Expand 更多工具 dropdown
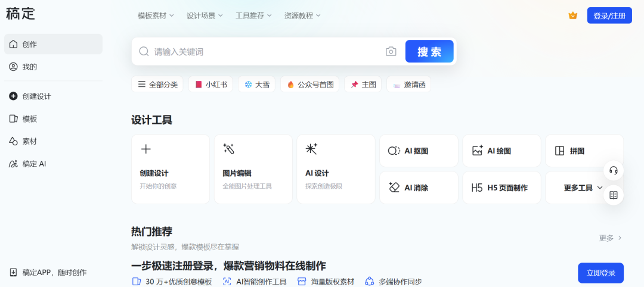 tap(583, 188)
